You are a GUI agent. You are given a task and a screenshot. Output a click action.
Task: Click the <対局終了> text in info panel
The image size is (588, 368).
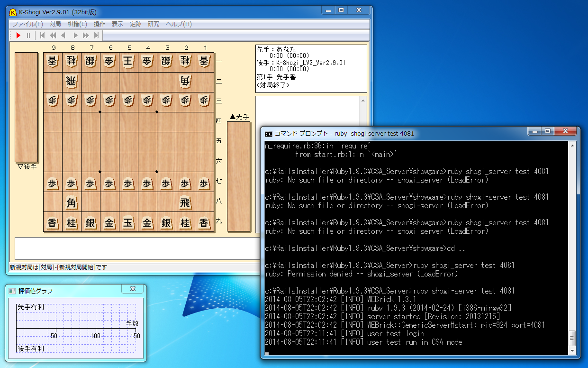point(273,85)
